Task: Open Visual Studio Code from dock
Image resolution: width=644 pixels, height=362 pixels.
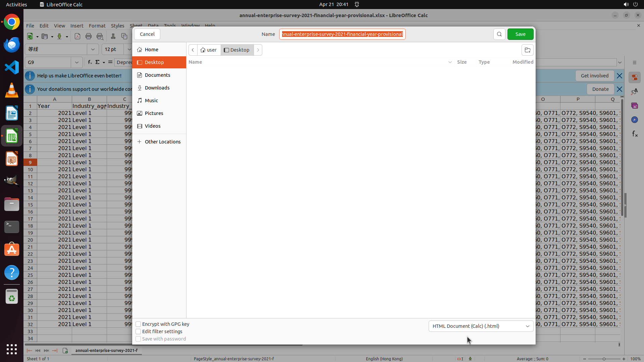Action: (x=12, y=67)
